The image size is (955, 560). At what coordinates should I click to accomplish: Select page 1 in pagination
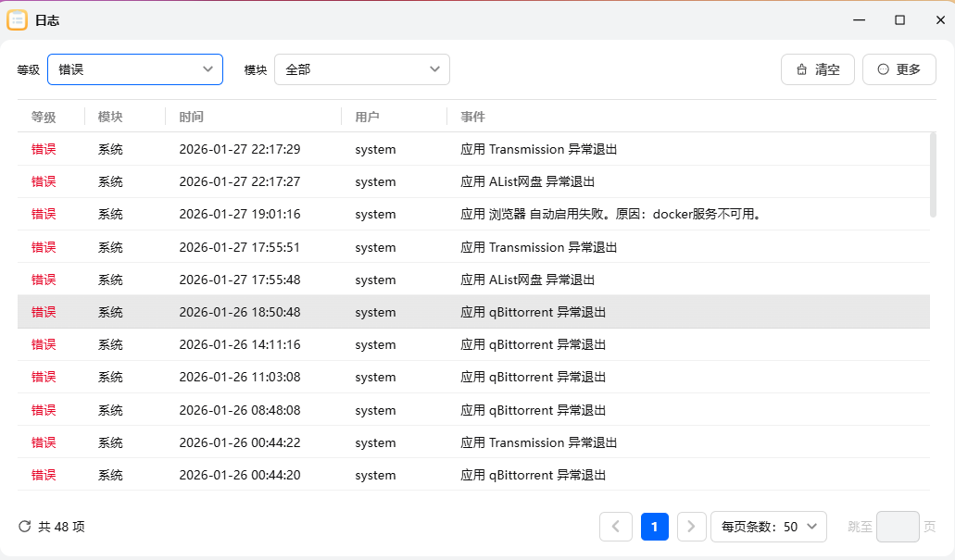click(655, 527)
